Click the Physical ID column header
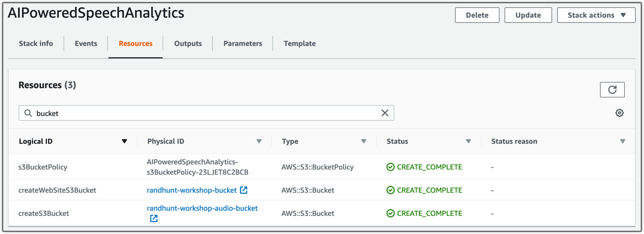The width and height of the screenshot is (644, 234). (x=166, y=141)
